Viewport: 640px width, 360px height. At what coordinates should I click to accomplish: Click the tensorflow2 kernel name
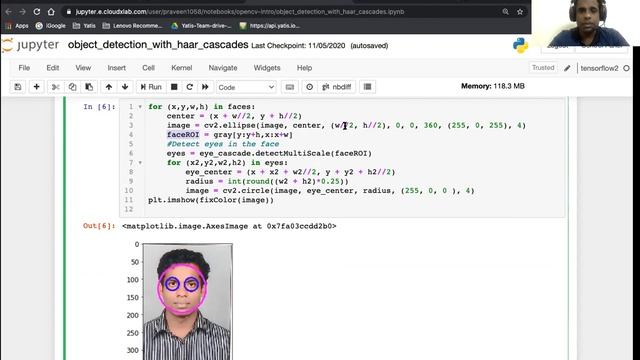599,68
